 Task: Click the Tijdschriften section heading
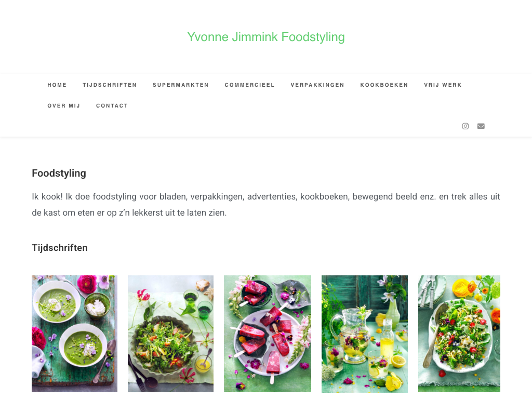(x=60, y=248)
